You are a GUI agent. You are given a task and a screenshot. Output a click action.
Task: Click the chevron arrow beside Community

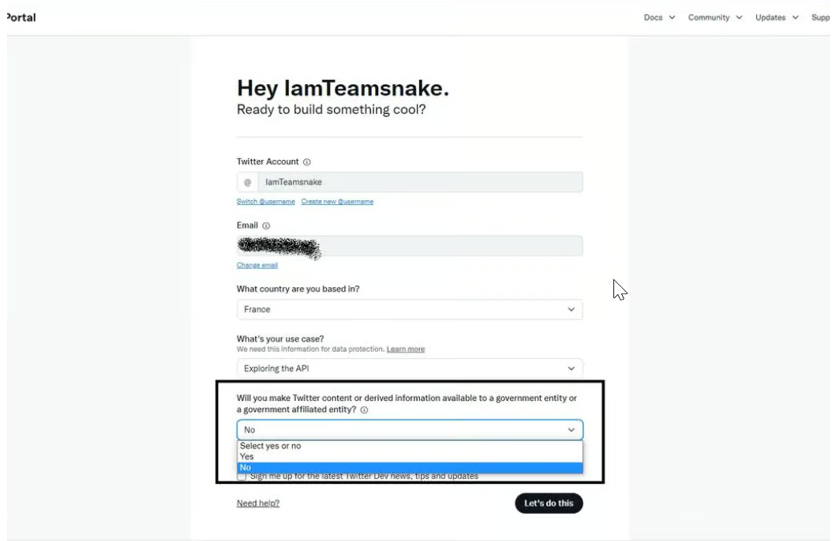[739, 18]
